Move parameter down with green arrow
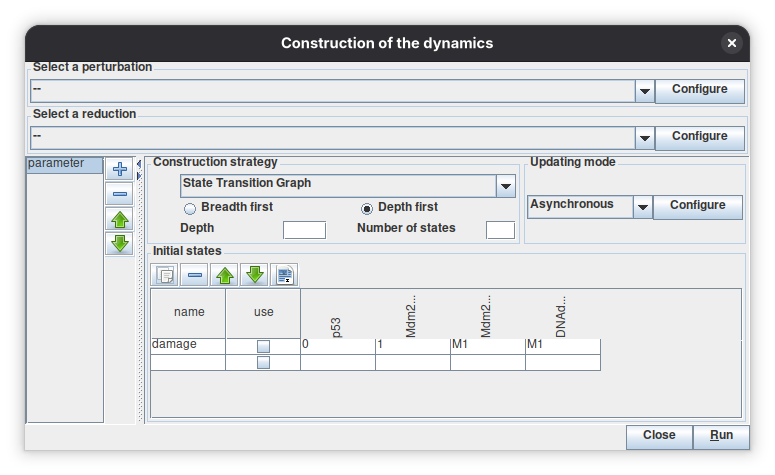 pos(120,243)
